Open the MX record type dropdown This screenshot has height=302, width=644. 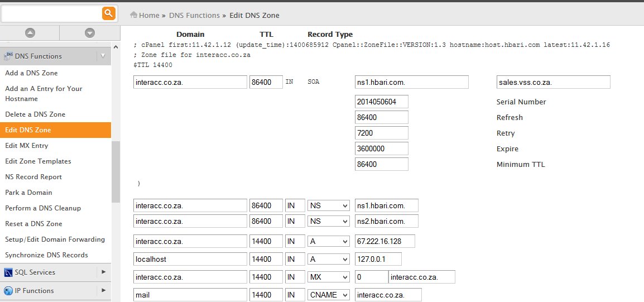click(x=329, y=277)
